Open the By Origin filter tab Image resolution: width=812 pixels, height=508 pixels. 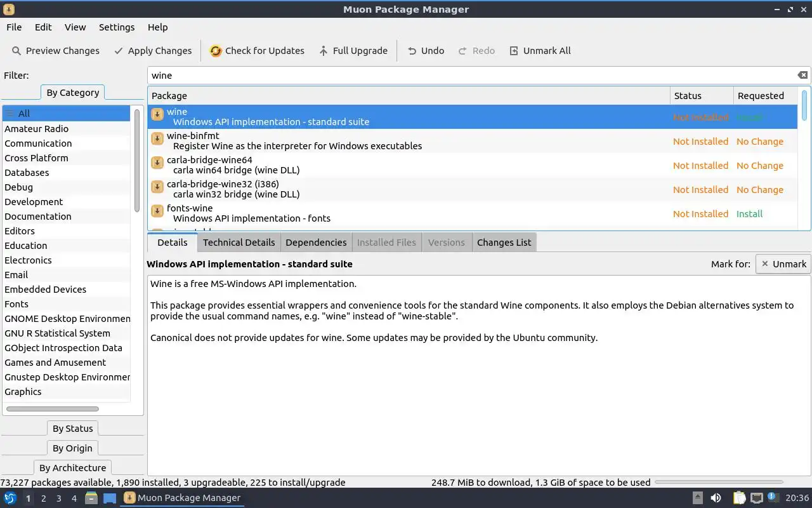tap(73, 448)
